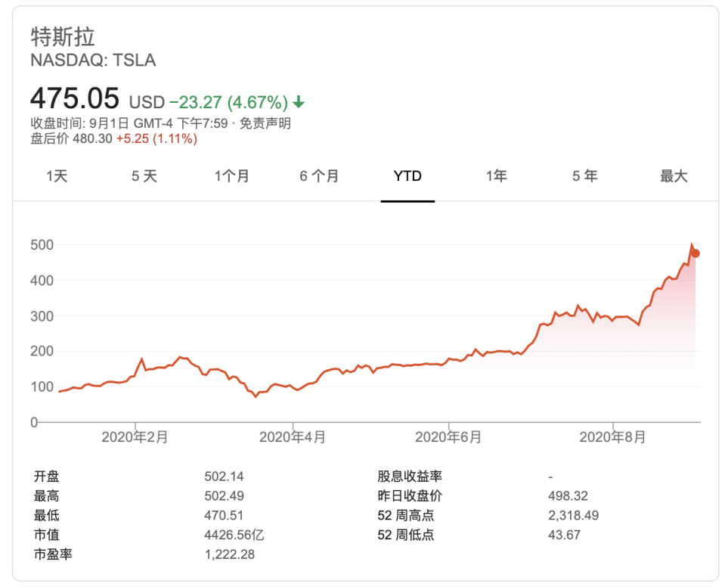Click the 475.05 current price
Viewport: 728px width, 587px height.
75,99
